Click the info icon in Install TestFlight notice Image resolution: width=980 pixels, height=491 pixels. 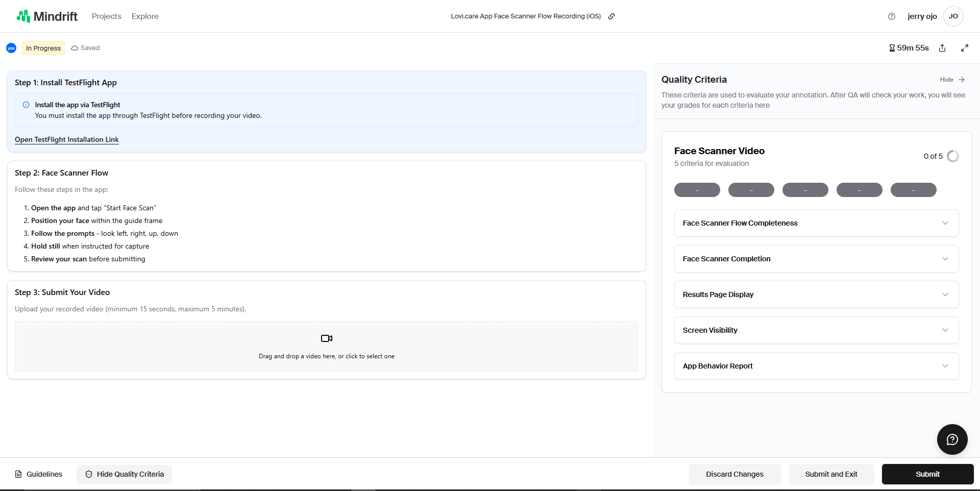click(x=26, y=105)
